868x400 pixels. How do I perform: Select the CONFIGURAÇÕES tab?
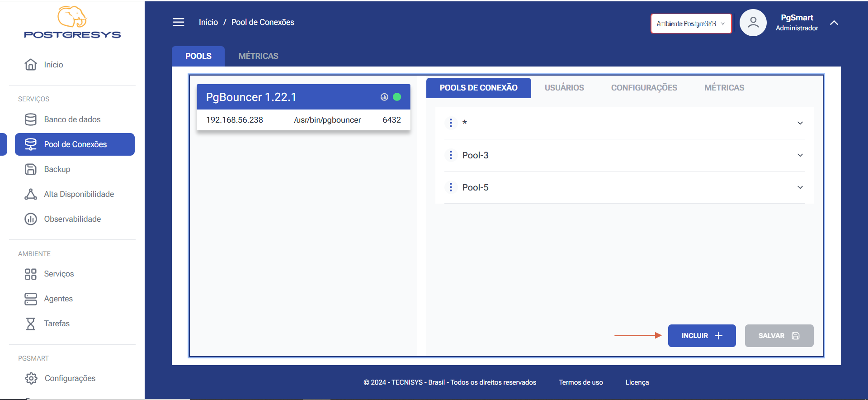644,88
